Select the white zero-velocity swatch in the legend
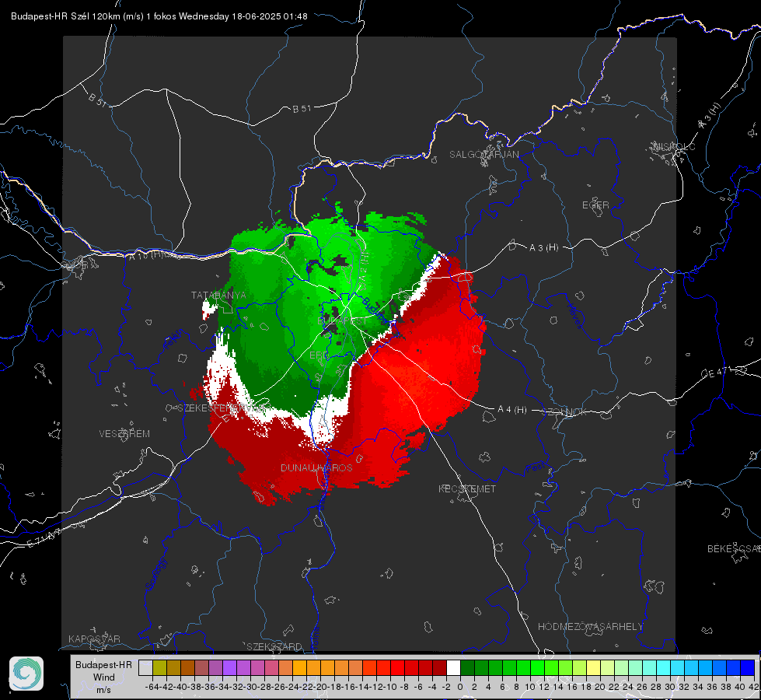This screenshot has height=700, width=761. (x=453, y=667)
